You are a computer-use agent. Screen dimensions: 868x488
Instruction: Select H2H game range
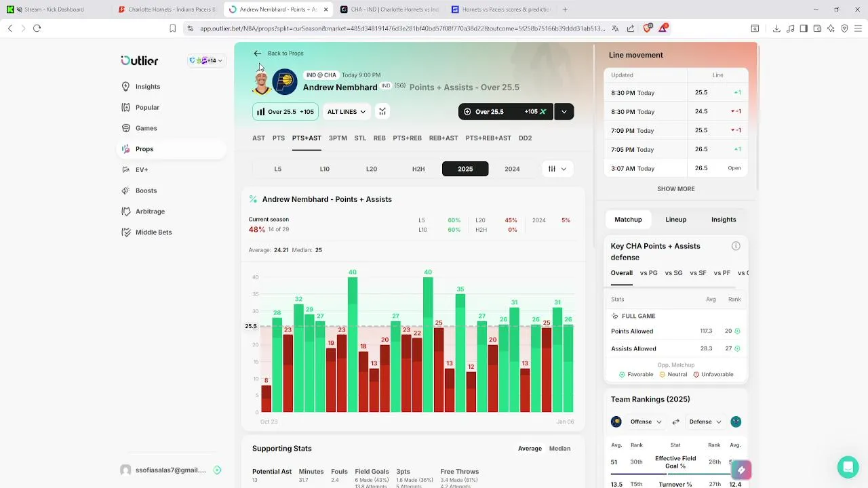tap(418, 169)
